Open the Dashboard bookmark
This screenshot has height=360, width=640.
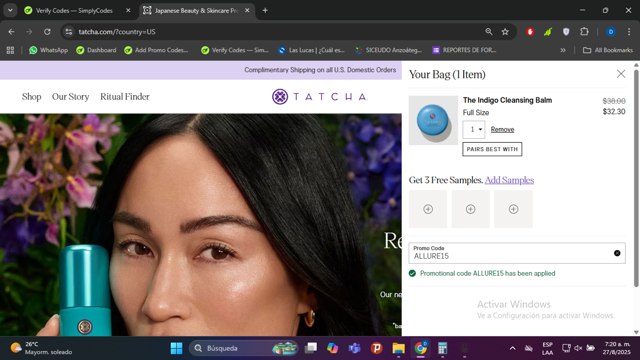coord(96,50)
